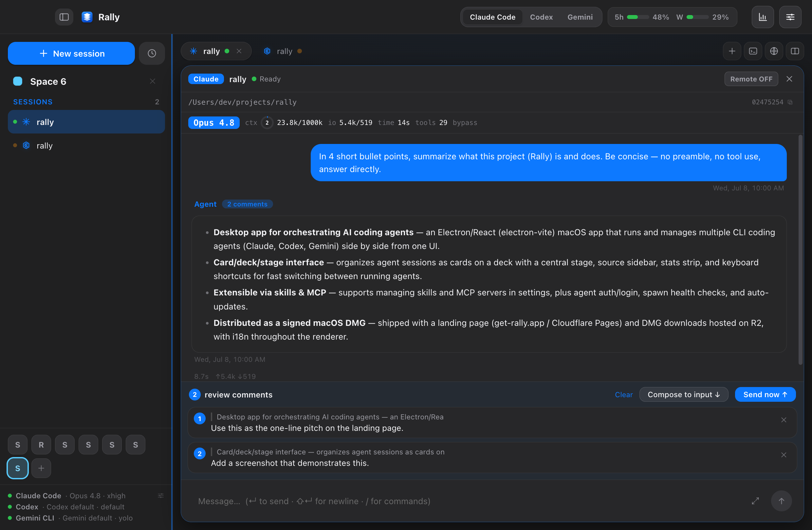Click Compose to input
The height and width of the screenshot is (530, 812).
(x=684, y=395)
